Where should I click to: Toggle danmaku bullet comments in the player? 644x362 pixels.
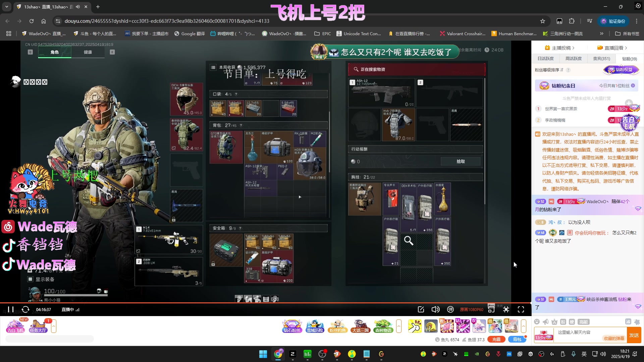pyautogui.click(x=450, y=309)
